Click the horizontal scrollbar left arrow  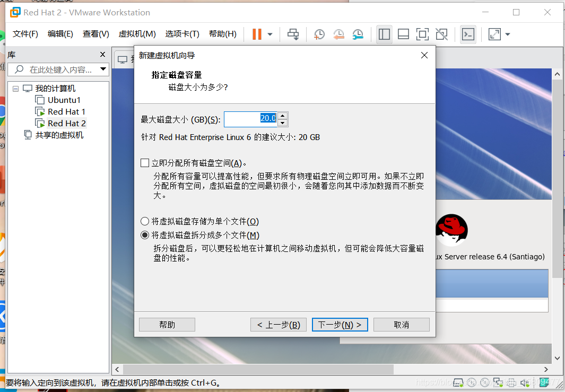117,369
